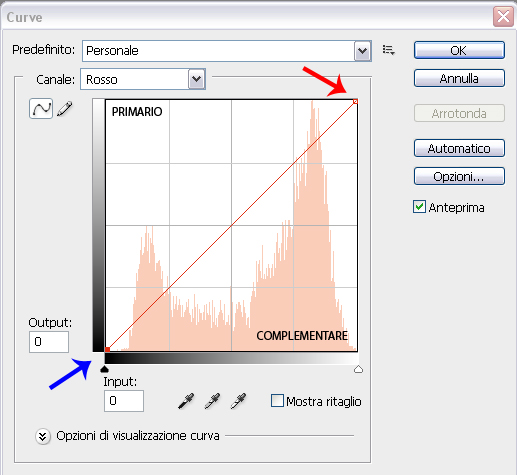The image size is (517, 475).
Task: Select the edit-points curve tool
Action: tap(41, 108)
